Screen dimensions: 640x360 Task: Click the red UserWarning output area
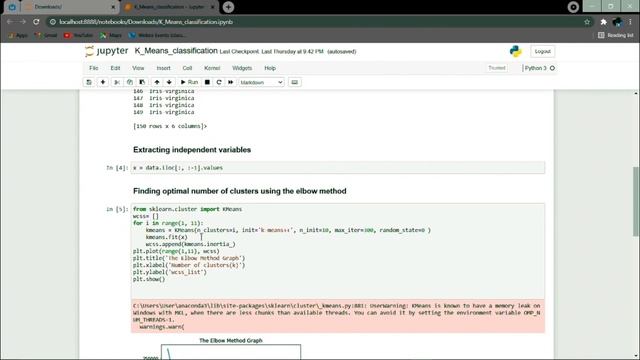(x=338, y=316)
